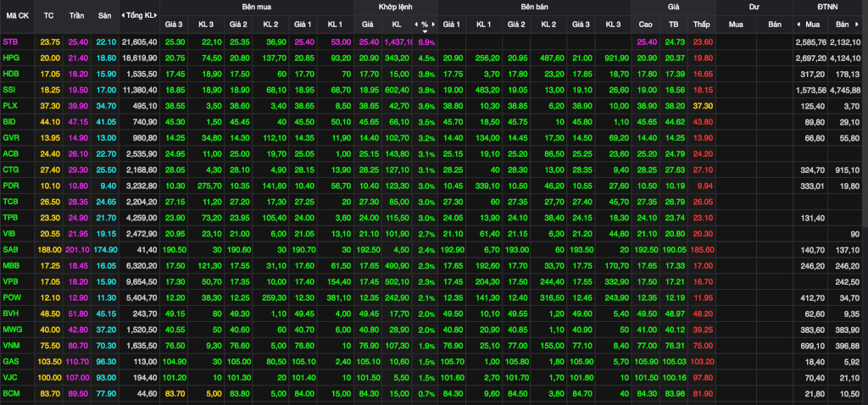Open the STB ticker symbol
This screenshot has width=868, height=405.
(10, 42)
